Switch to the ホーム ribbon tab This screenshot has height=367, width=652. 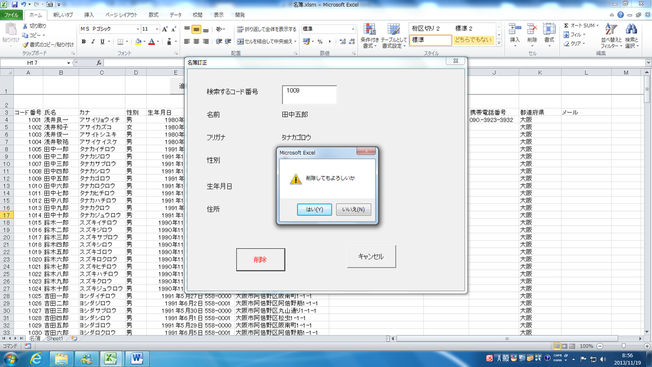(35, 15)
